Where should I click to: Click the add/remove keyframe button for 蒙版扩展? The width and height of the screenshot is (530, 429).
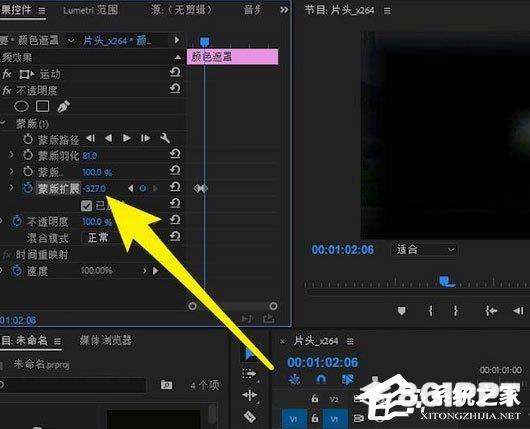point(143,188)
